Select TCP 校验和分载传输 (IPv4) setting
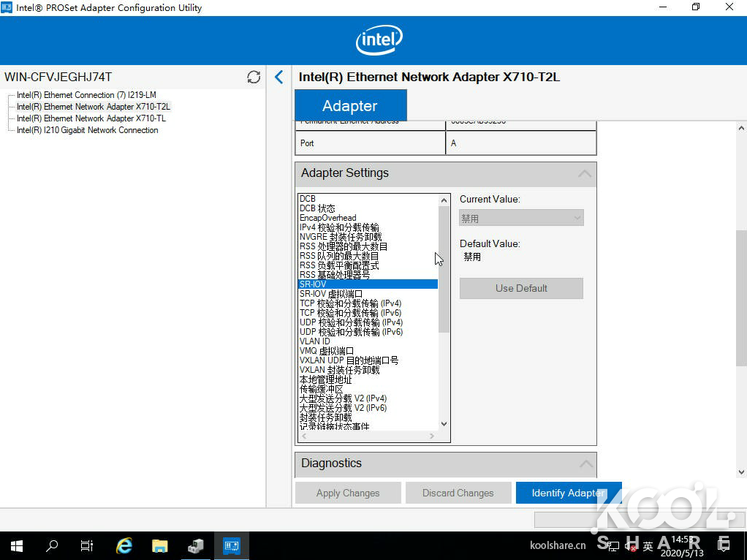The image size is (747, 560). [x=351, y=303]
